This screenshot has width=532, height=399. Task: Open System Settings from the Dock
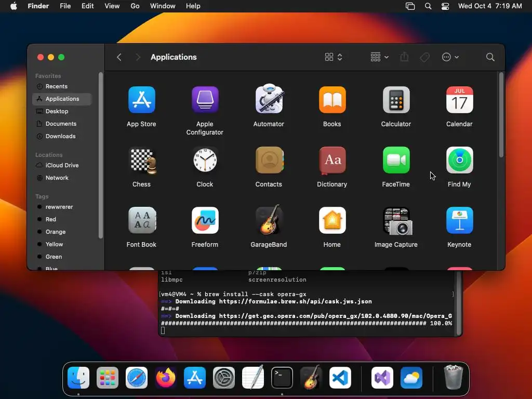pyautogui.click(x=223, y=378)
